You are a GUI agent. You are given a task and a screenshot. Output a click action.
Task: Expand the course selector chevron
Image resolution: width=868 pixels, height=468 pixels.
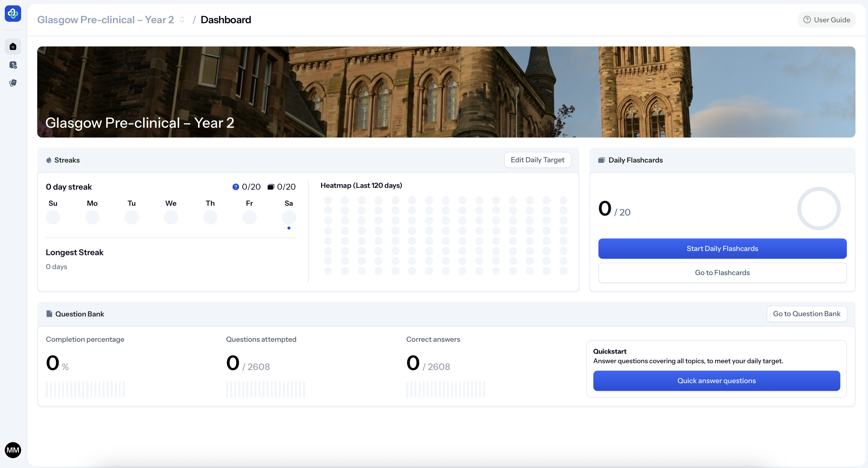point(182,20)
